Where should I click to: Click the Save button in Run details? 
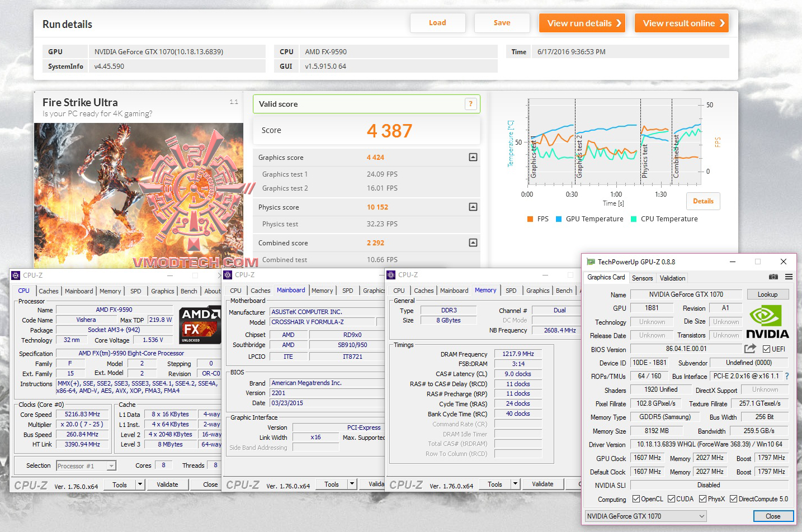point(502,23)
